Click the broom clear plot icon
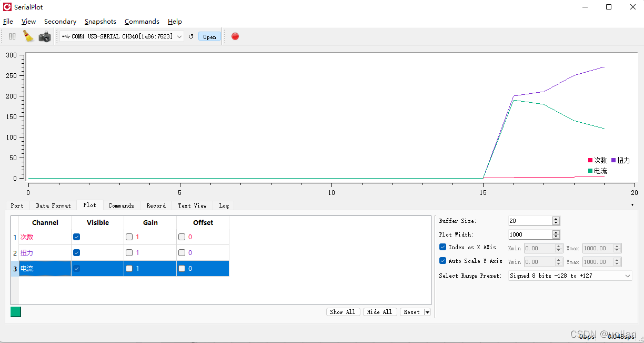Viewport: 644px width, 343px height. 28,36
